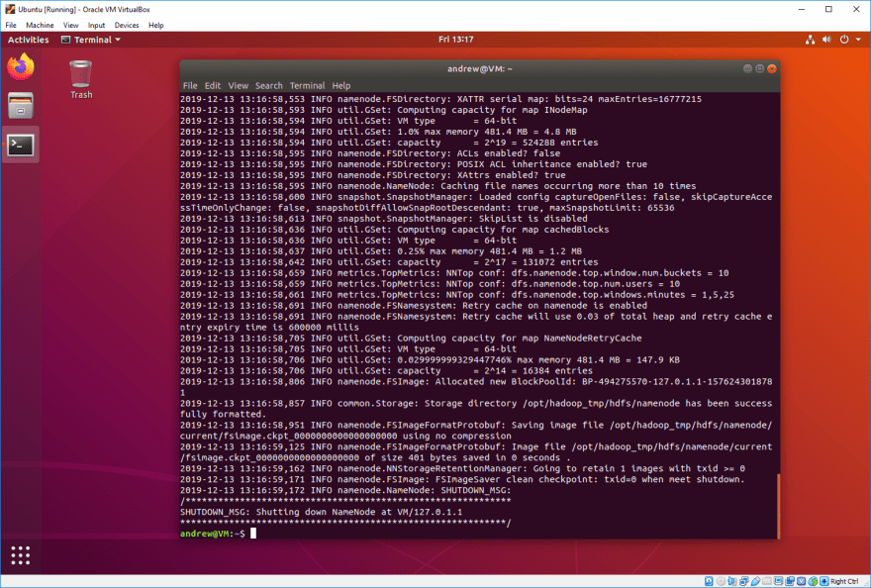
Task: Click the 'SkipList is disabled' log line
Action: [383, 219]
